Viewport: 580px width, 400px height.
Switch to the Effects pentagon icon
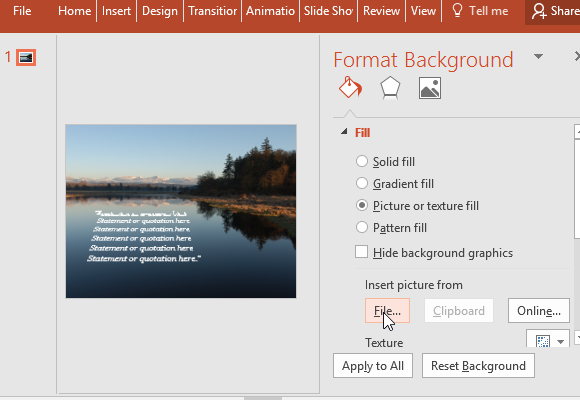390,88
